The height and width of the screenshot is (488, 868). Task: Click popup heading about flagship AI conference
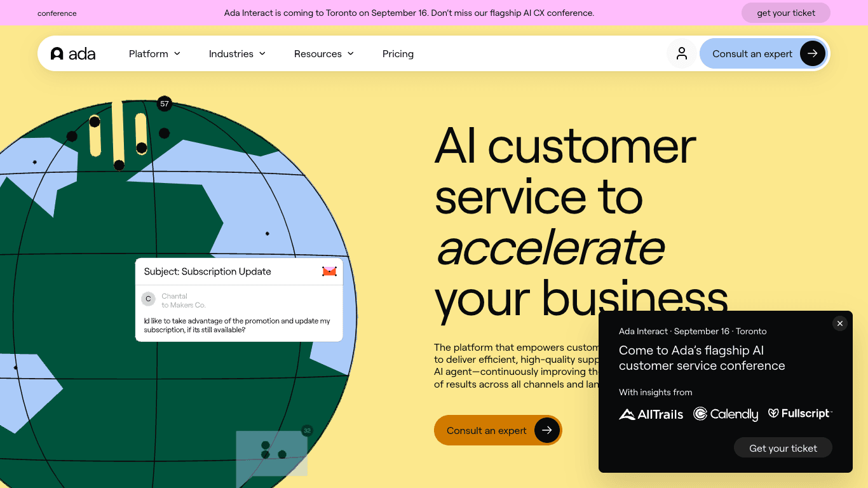(702, 358)
